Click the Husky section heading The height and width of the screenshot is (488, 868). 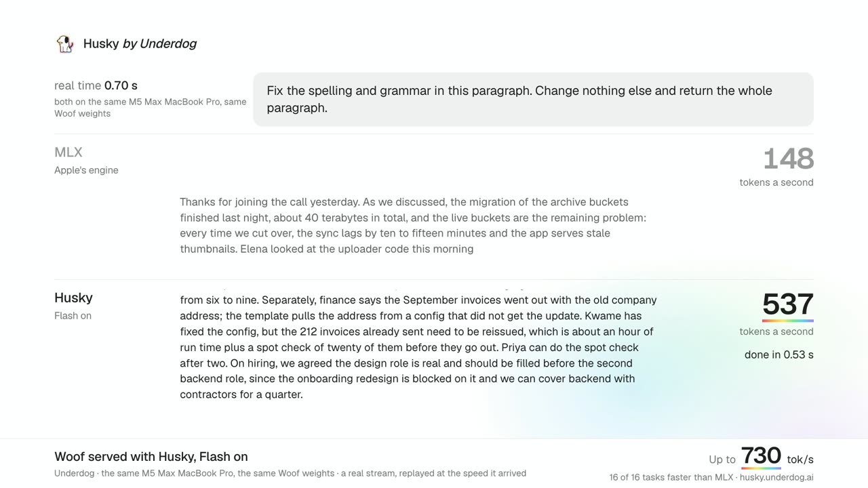73,298
